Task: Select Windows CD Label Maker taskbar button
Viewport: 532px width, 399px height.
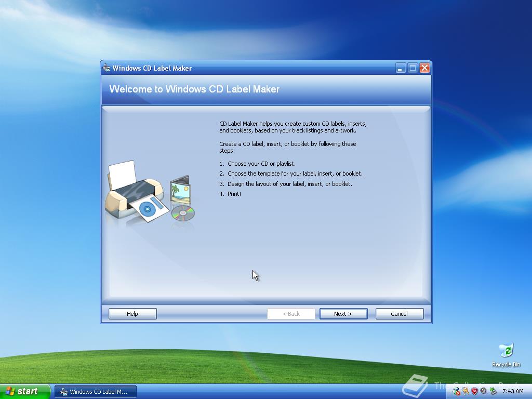Action: [x=96, y=392]
